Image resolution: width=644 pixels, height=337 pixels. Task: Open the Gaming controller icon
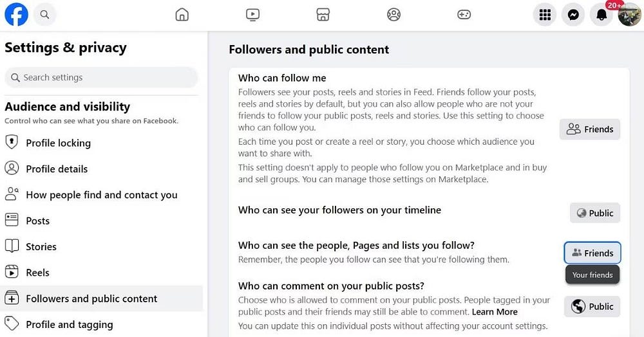464,15
